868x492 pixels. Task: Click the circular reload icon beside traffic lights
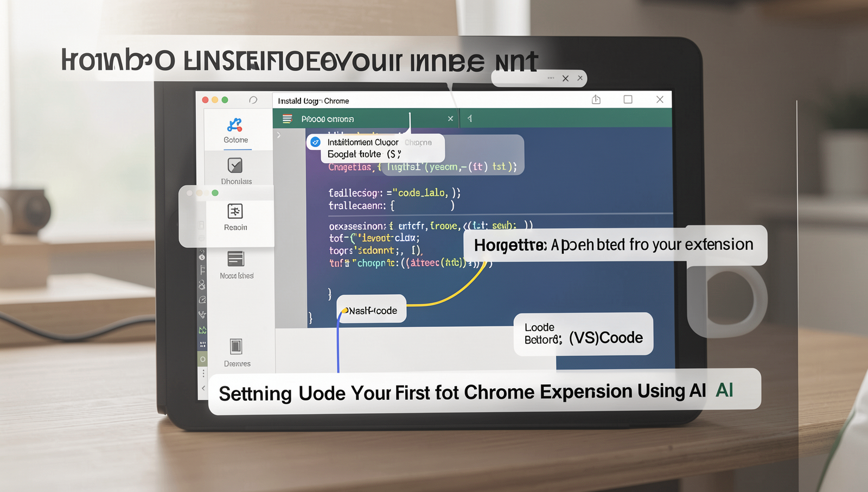(x=253, y=100)
